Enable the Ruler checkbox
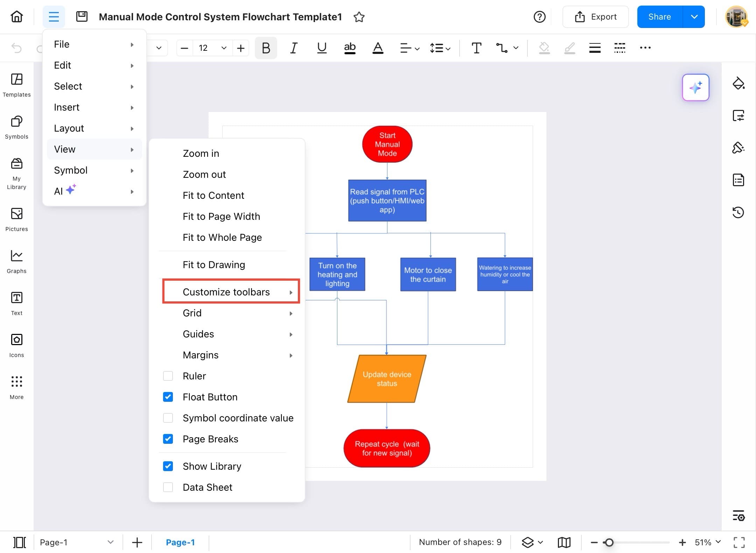The height and width of the screenshot is (553, 756). [168, 376]
